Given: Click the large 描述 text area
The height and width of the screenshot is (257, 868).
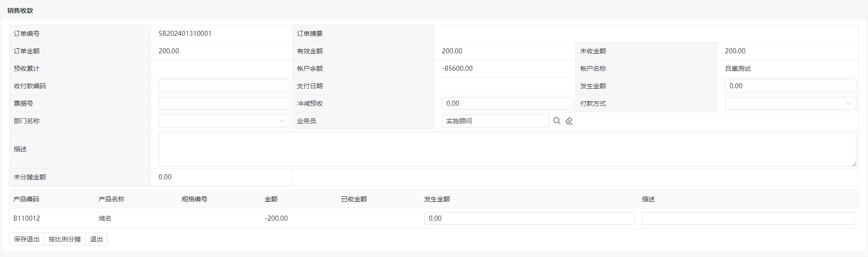Looking at the screenshot, I should [507, 149].
